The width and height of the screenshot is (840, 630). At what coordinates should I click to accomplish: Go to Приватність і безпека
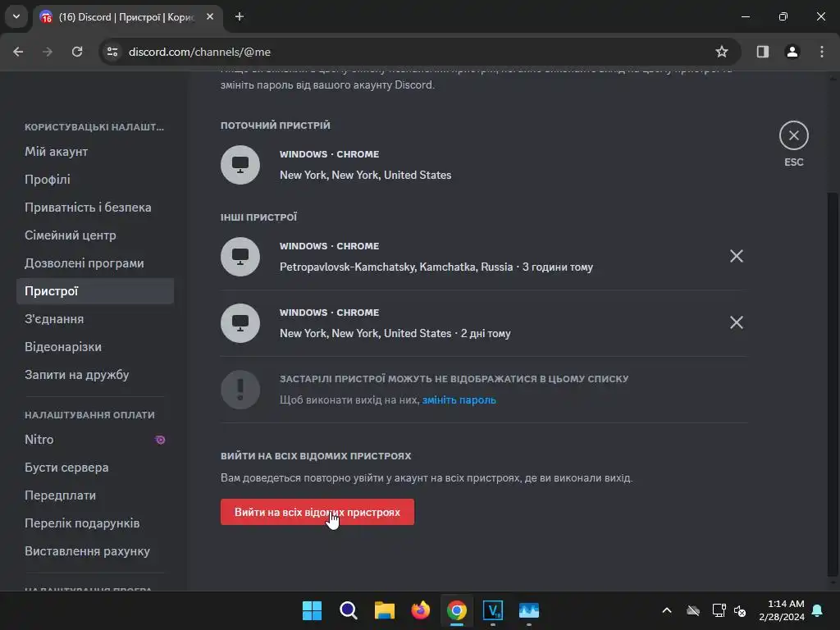pyautogui.click(x=95, y=208)
